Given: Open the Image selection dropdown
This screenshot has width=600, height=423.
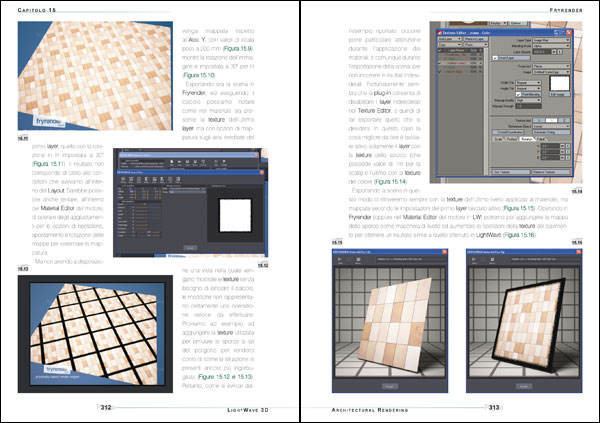Looking at the screenshot, I should (551, 72).
